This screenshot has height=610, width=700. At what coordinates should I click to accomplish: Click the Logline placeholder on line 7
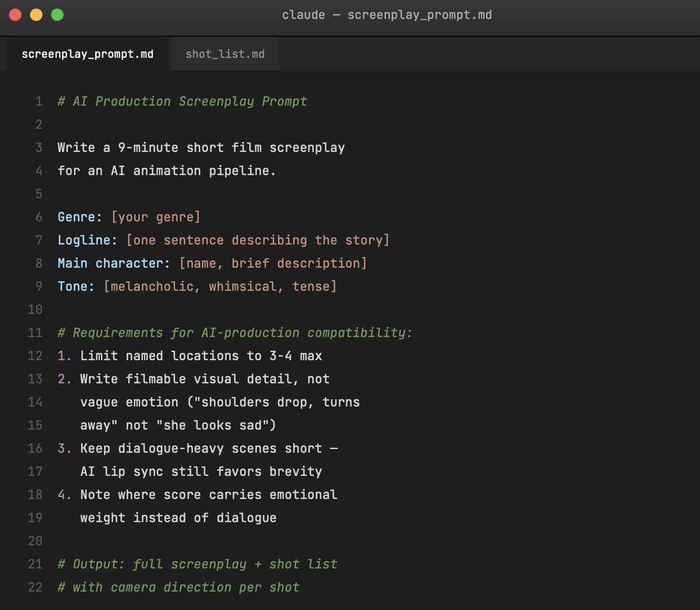pyautogui.click(x=258, y=240)
